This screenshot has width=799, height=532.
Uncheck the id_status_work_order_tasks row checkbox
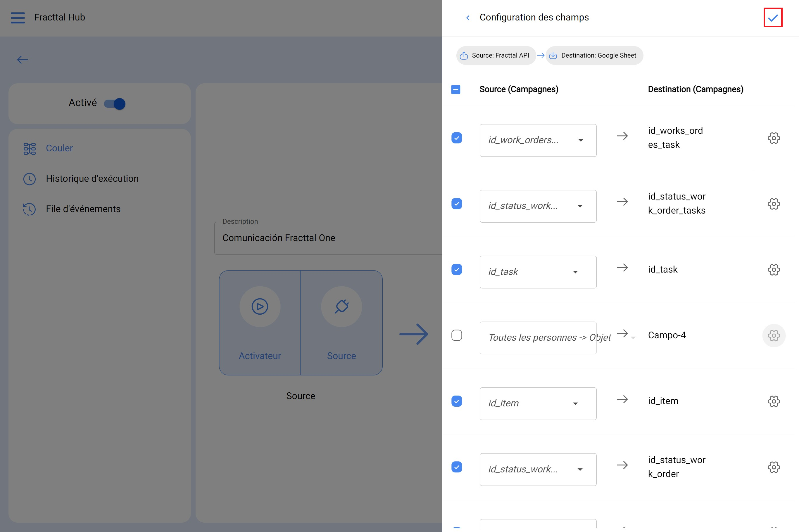pos(457,204)
